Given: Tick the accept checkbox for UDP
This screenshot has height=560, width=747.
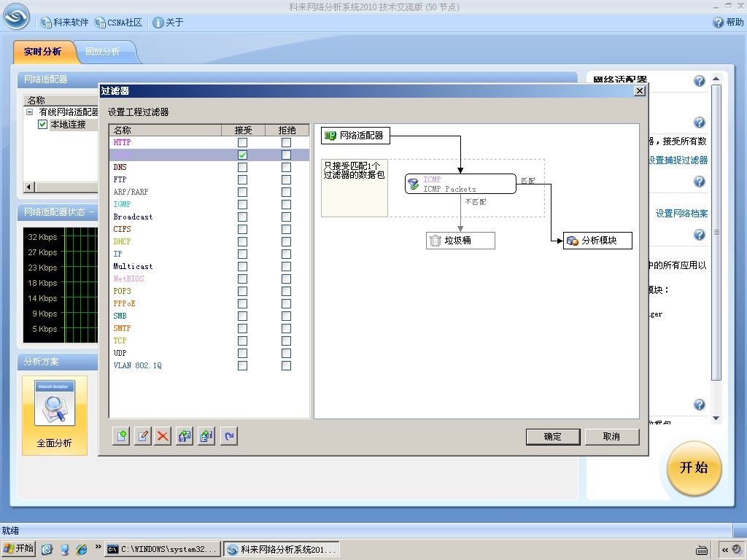Looking at the screenshot, I should [242, 353].
